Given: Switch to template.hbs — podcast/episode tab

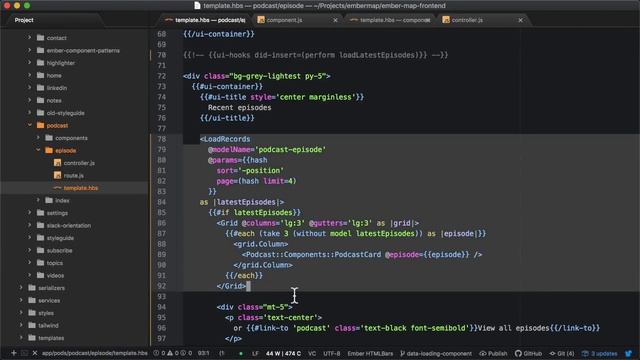Looking at the screenshot, I should 204,20.
